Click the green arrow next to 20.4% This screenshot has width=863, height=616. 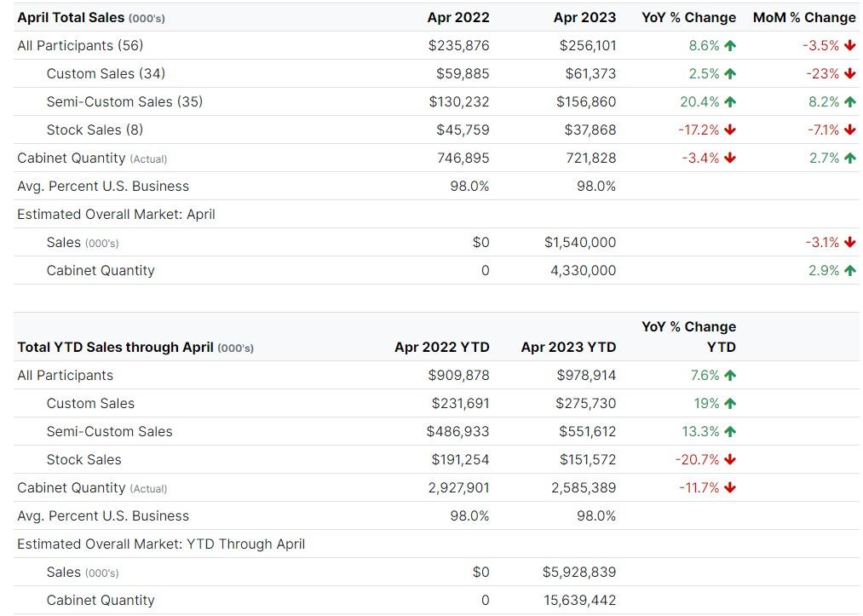[x=730, y=102]
